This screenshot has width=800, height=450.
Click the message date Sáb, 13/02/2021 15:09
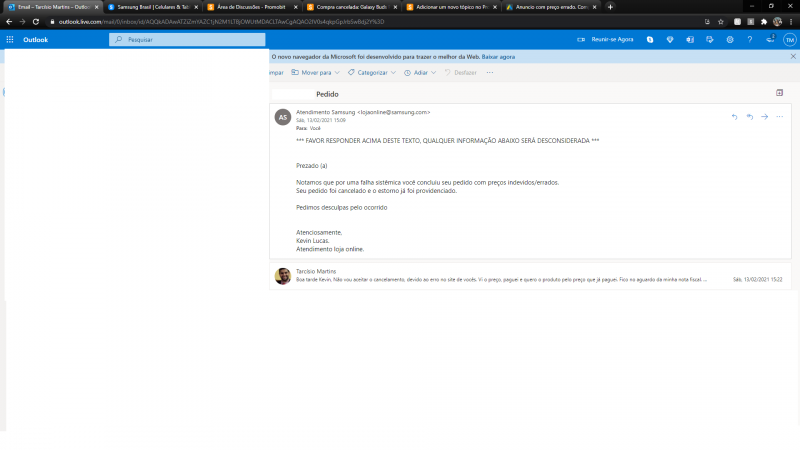321,120
